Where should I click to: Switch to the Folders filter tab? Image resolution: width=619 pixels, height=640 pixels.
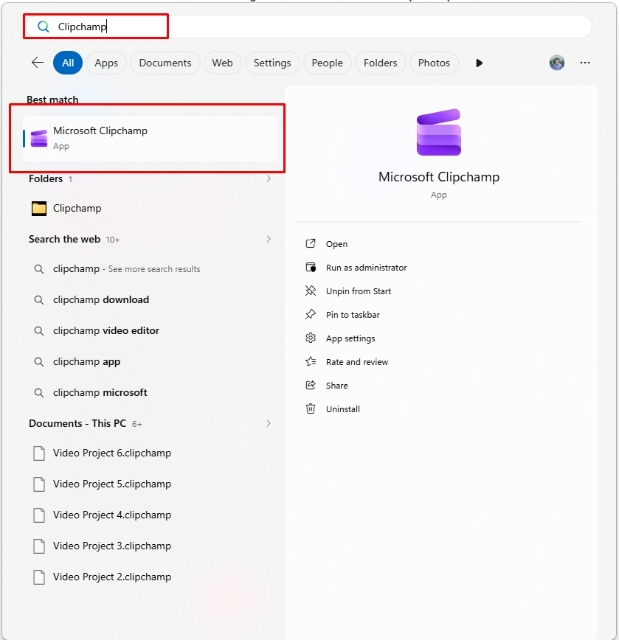(x=380, y=63)
